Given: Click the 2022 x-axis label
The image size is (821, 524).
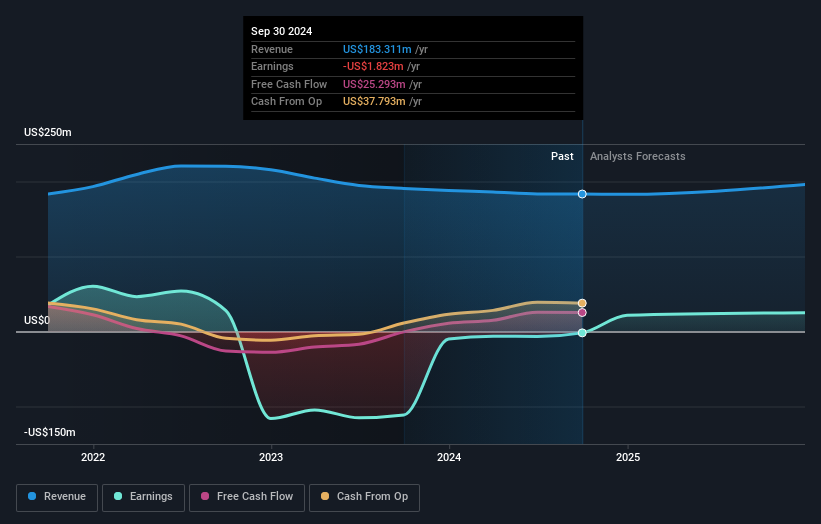Looking at the screenshot, I should (x=93, y=457).
